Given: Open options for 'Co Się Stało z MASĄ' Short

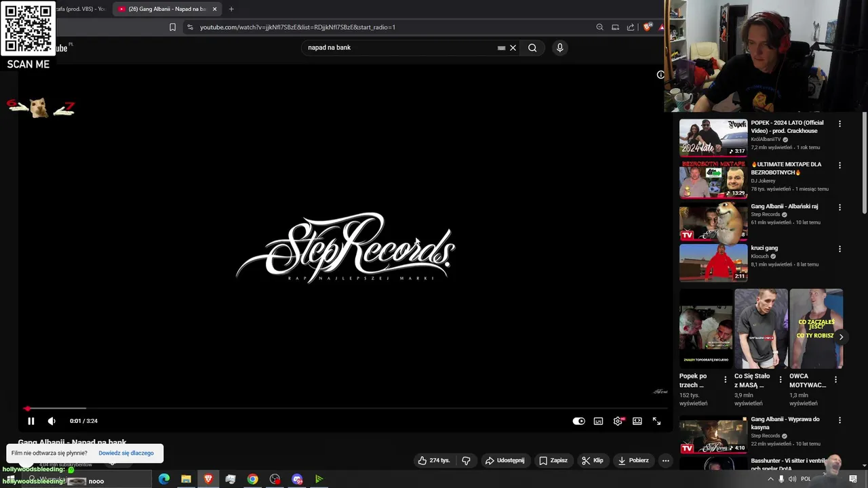Looking at the screenshot, I should click(781, 380).
